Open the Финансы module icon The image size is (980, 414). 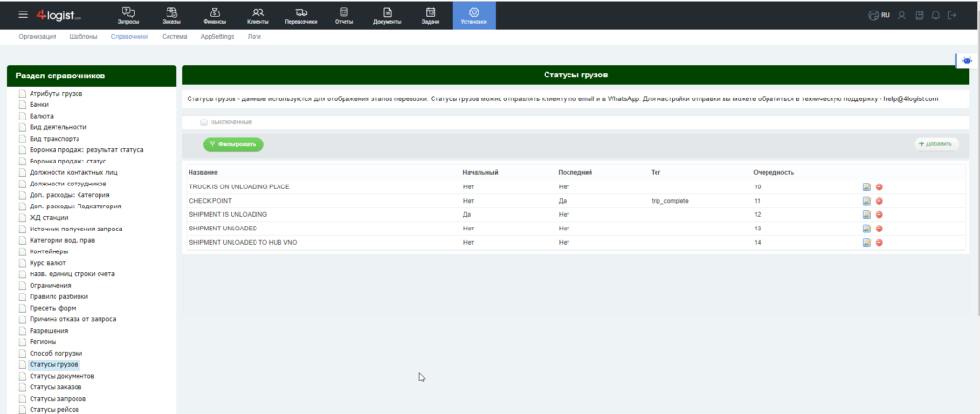click(x=214, y=14)
